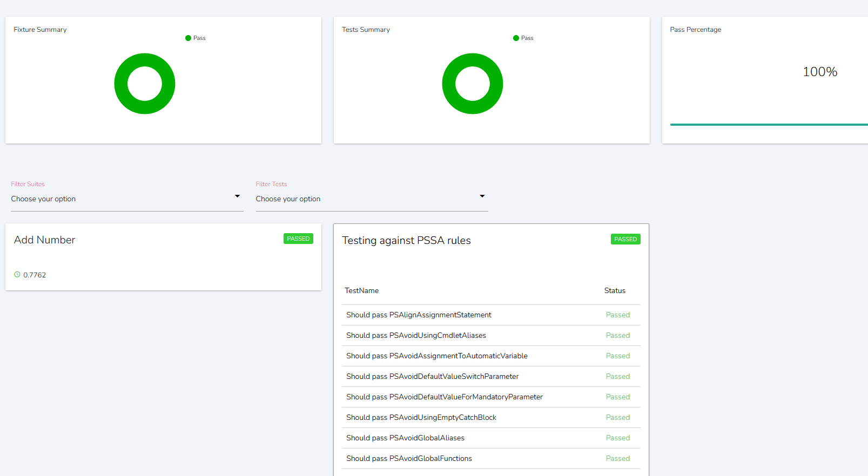
Task: Click the TestName column header
Action: point(362,291)
